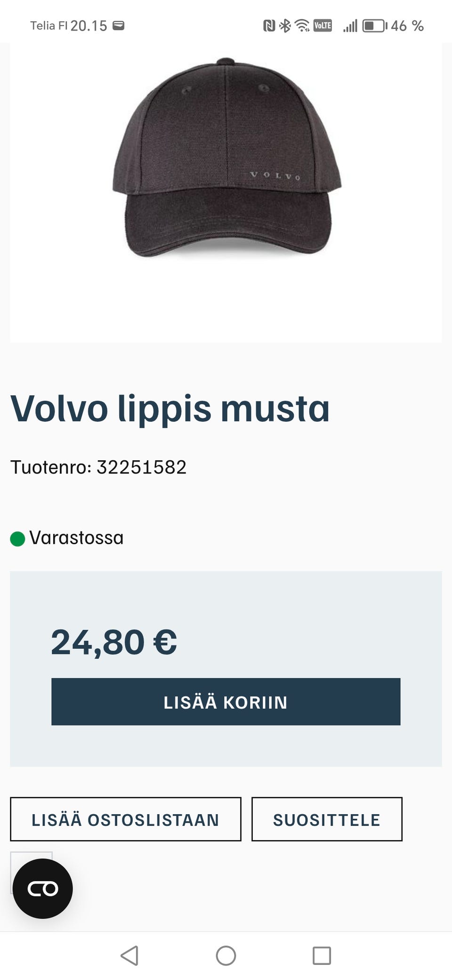Viewport: 452px width, 980px height.
Task: Tap the notification icon beside the clock
Action: (x=119, y=25)
